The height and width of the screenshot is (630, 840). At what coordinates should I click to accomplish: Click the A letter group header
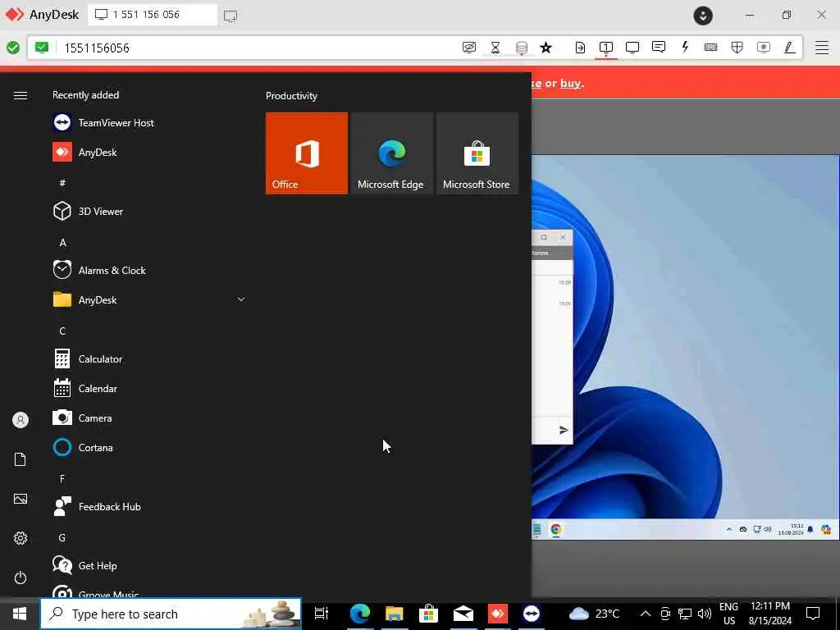(x=62, y=242)
